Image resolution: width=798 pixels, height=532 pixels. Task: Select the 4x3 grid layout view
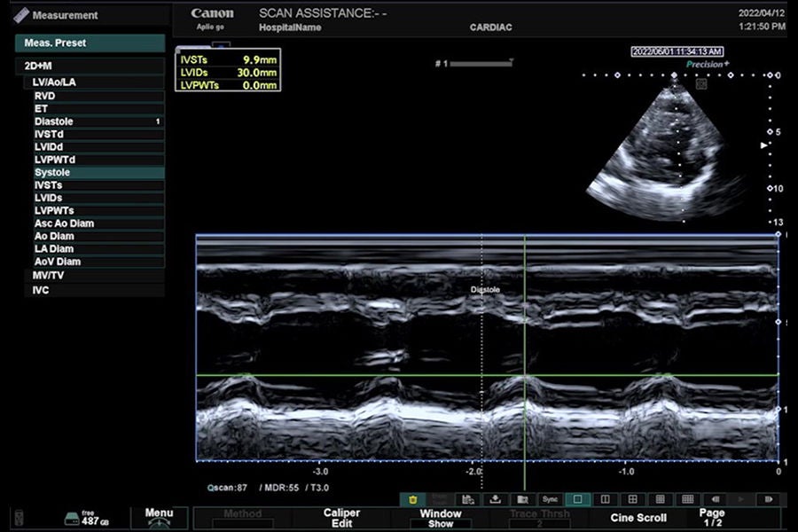click(687, 499)
